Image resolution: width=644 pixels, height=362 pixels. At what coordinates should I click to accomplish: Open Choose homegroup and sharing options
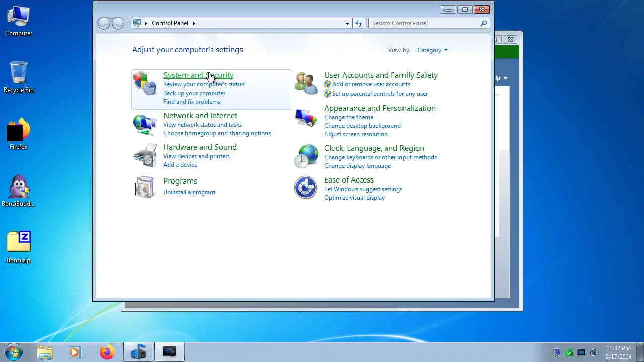click(x=217, y=133)
